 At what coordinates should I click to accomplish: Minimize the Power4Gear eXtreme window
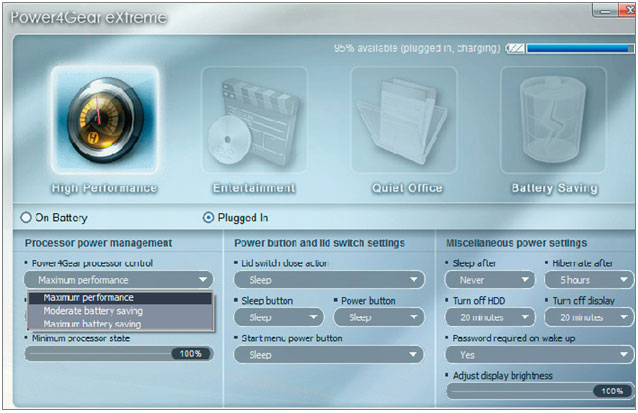coord(605,11)
